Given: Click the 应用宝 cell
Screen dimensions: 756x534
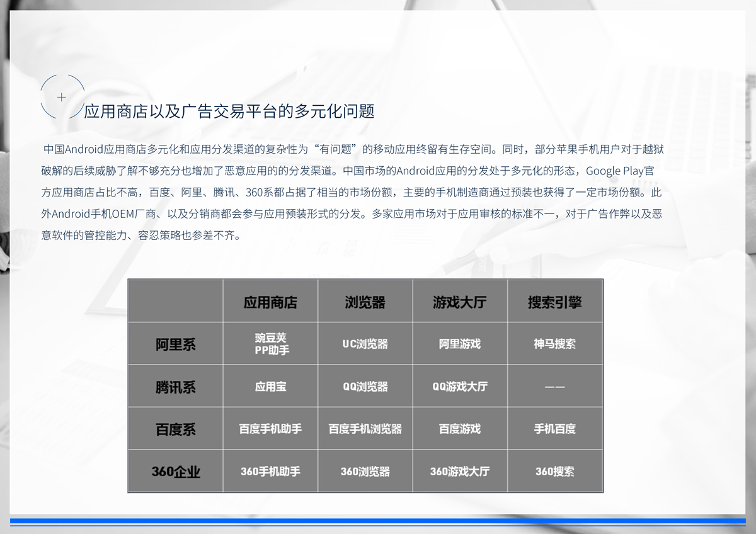Looking at the screenshot, I should 270,386.
